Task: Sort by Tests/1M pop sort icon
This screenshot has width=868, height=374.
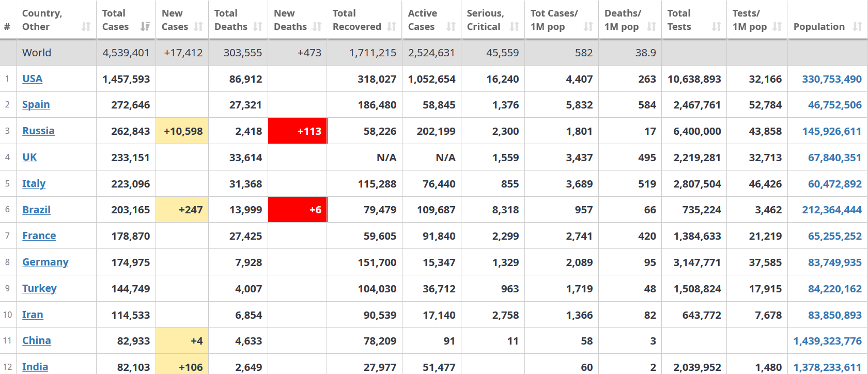Action: (777, 26)
